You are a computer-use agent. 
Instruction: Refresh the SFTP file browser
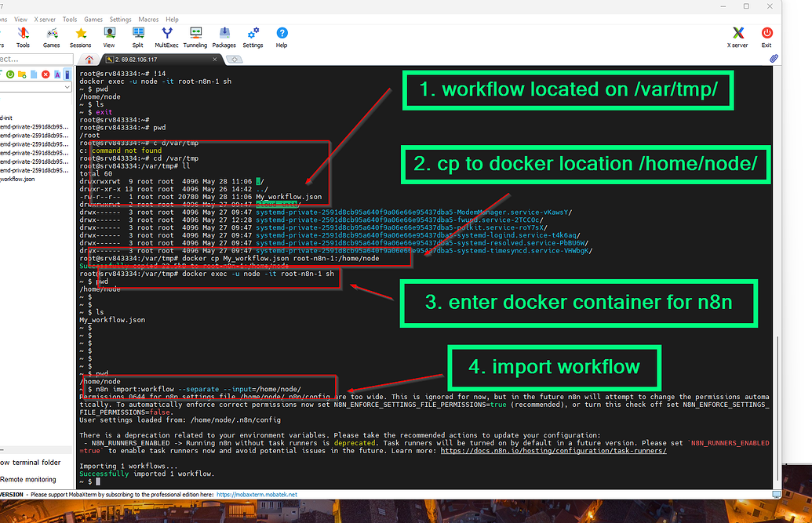tap(10, 74)
